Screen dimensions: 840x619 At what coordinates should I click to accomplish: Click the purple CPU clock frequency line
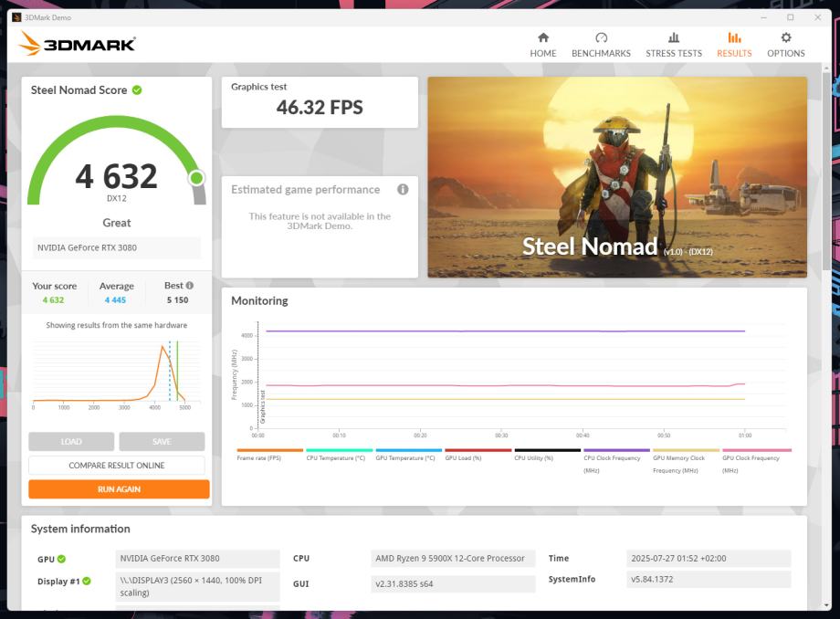[x=505, y=330]
